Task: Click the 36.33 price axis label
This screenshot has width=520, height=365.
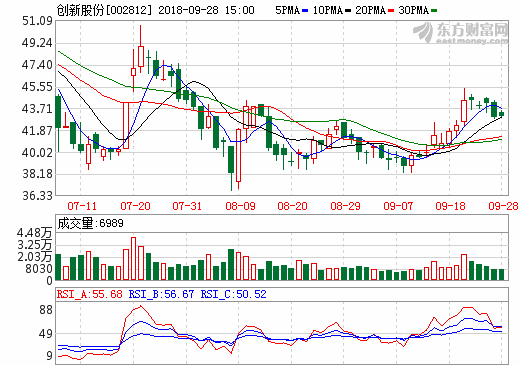Action: tap(37, 195)
